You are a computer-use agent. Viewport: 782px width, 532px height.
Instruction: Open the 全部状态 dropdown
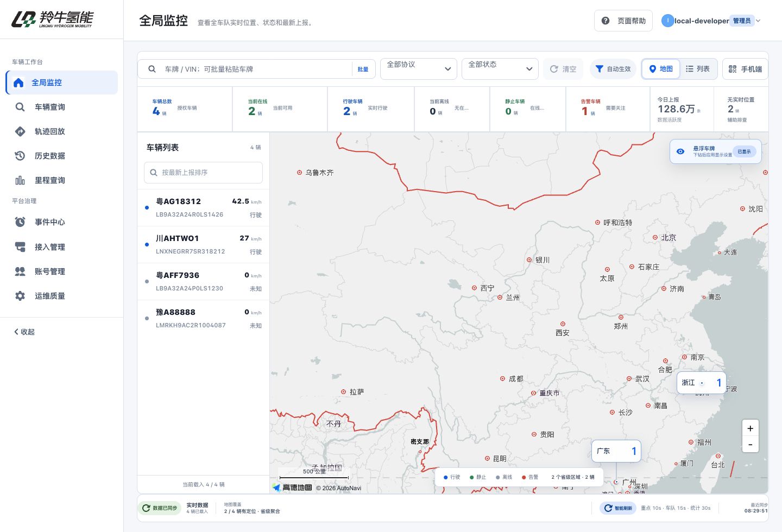click(x=500, y=69)
